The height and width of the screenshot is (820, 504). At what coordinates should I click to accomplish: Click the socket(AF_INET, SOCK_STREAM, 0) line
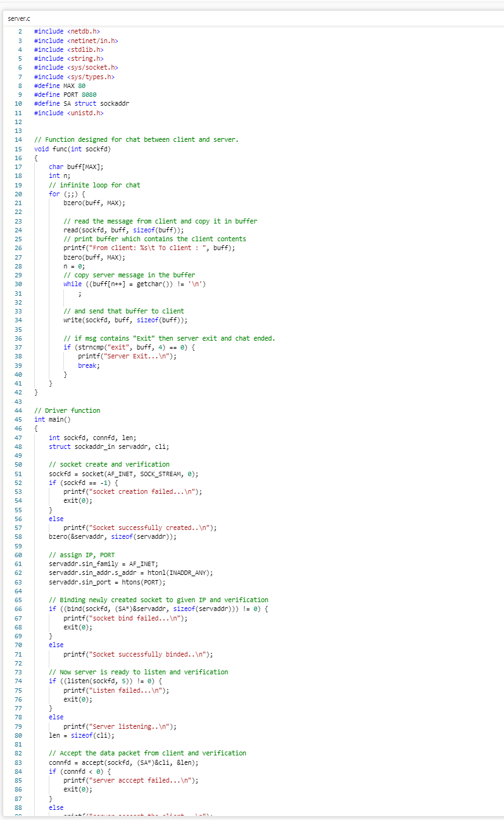tap(123, 473)
